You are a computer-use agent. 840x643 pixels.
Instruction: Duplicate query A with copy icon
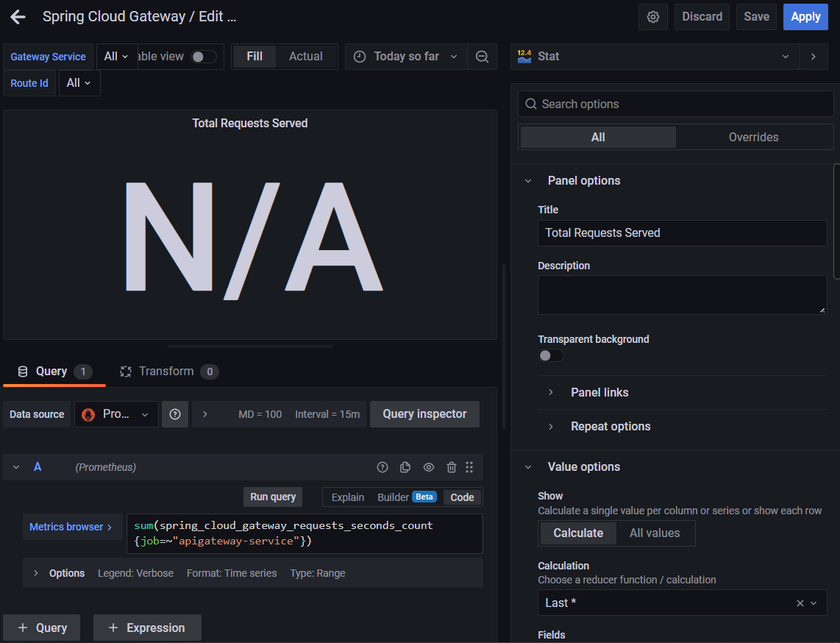(405, 467)
